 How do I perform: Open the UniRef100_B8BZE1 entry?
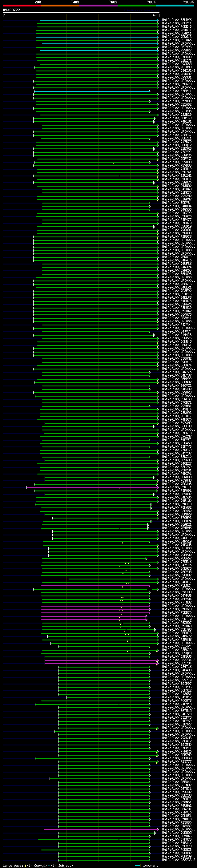[x=176, y=138]
